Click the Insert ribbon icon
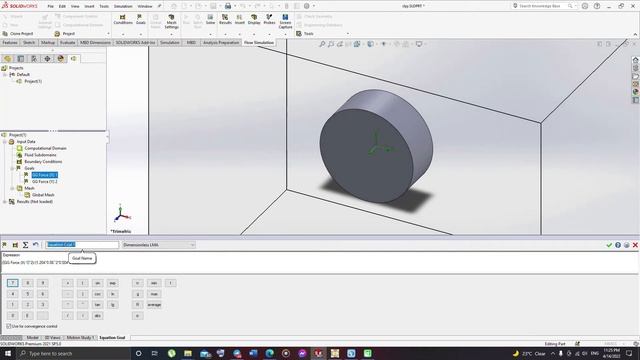 coord(240,19)
